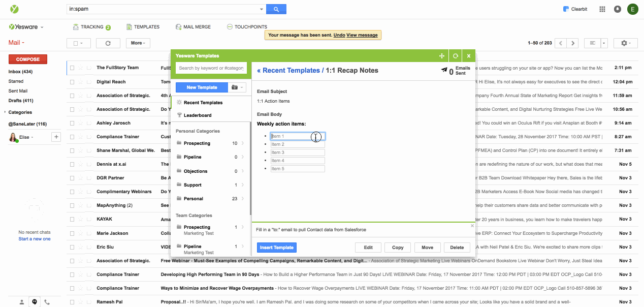Launch the Mail Merge feature
The width and height of the screenshot is (644, 307).
pyautogui.click(x=193, y=26)
